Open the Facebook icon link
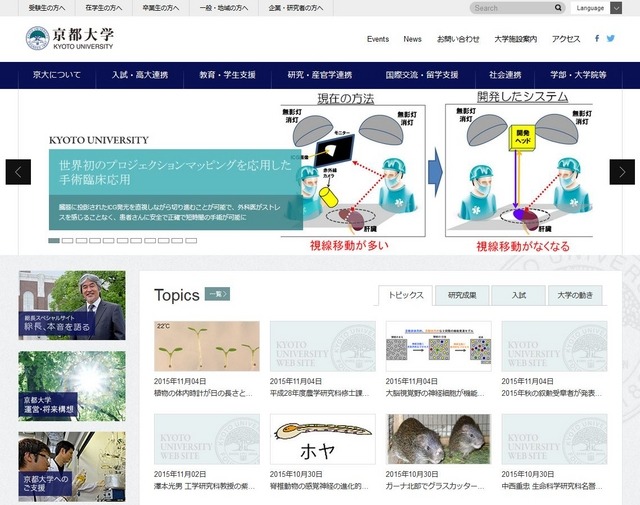This screenshot has height=505, width=640. pos(597,38)
